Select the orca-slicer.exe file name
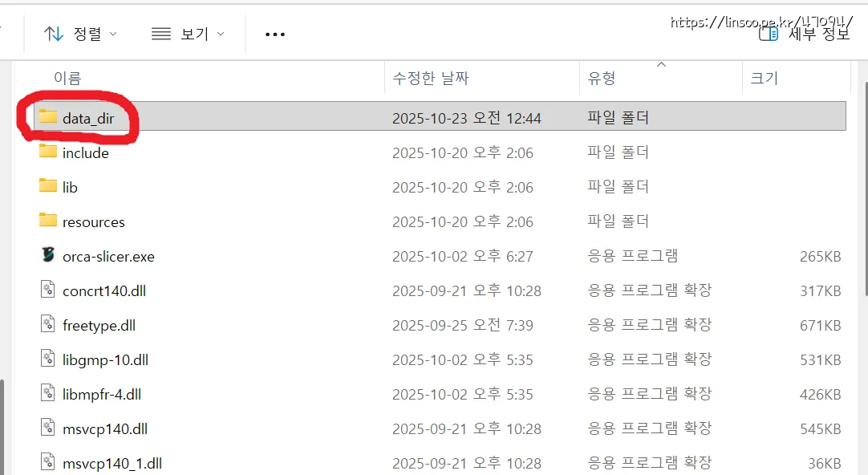 108,256
